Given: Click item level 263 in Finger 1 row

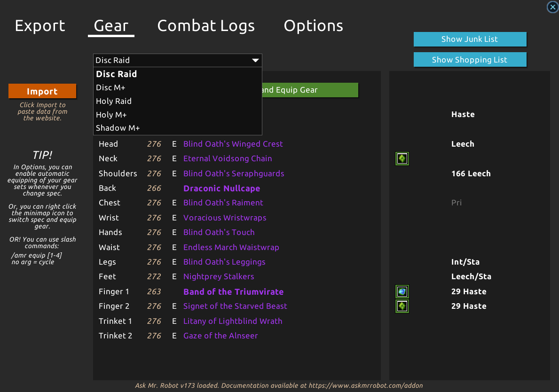Looking at the screenshot, I should pos(154,291).
